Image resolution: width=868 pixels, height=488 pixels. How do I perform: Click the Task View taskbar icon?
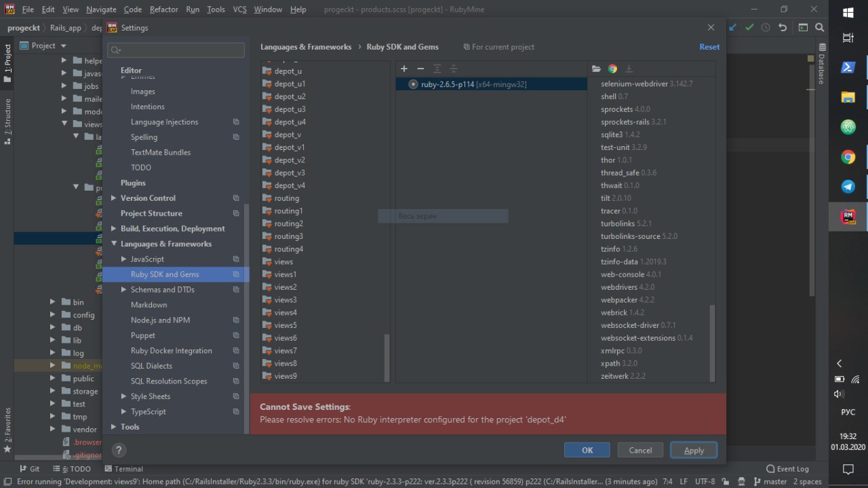tap(848, 38)
